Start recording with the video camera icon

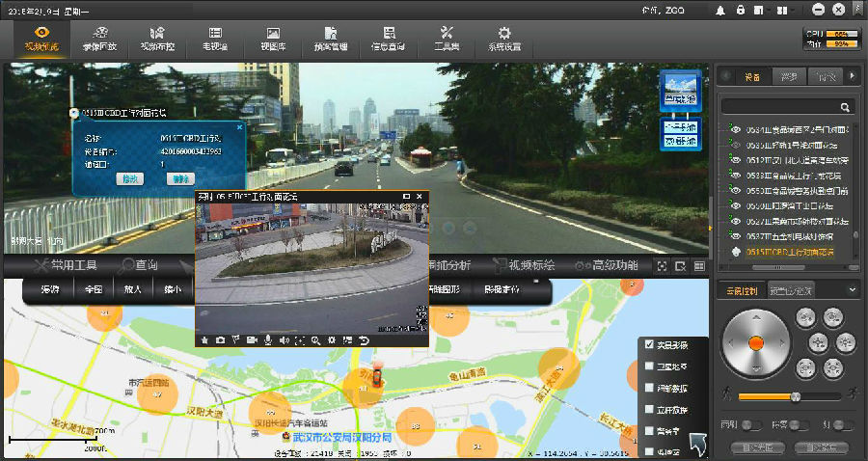point(252,340)
